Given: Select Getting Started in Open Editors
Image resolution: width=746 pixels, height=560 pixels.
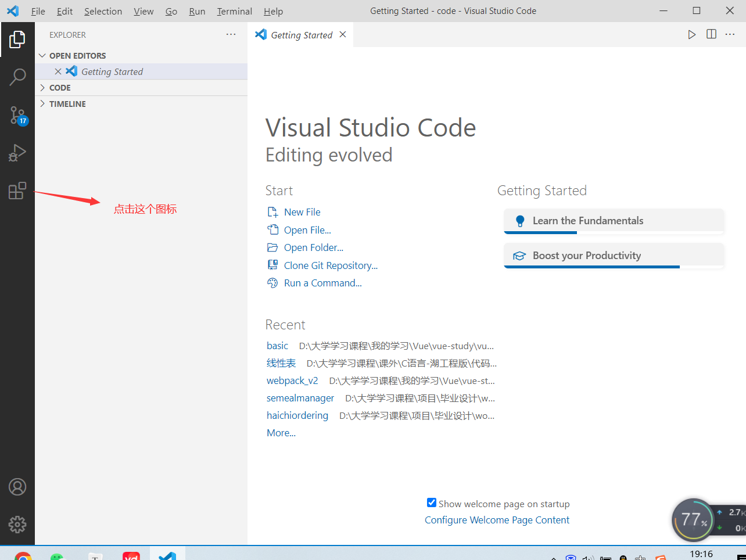Looking at the screenshot, I should 141,71.
